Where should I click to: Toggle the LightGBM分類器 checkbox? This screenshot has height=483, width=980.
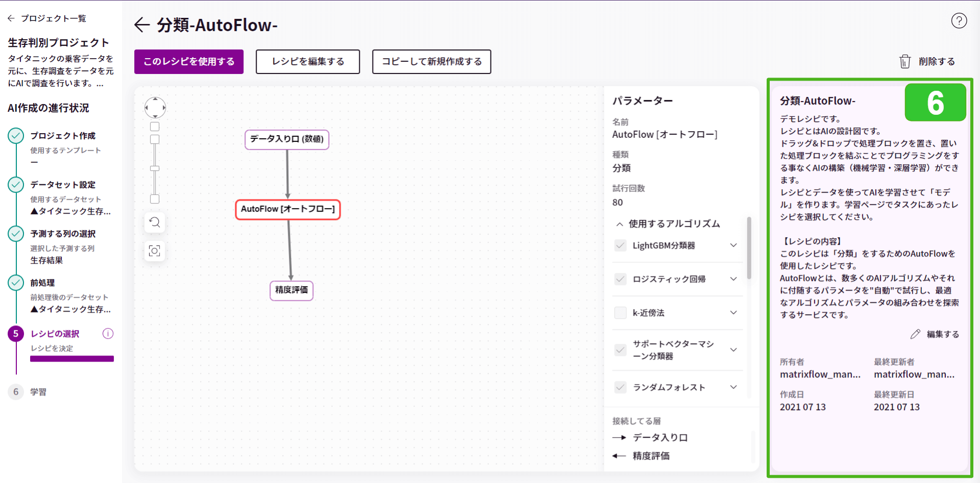(x=620, y=245)
